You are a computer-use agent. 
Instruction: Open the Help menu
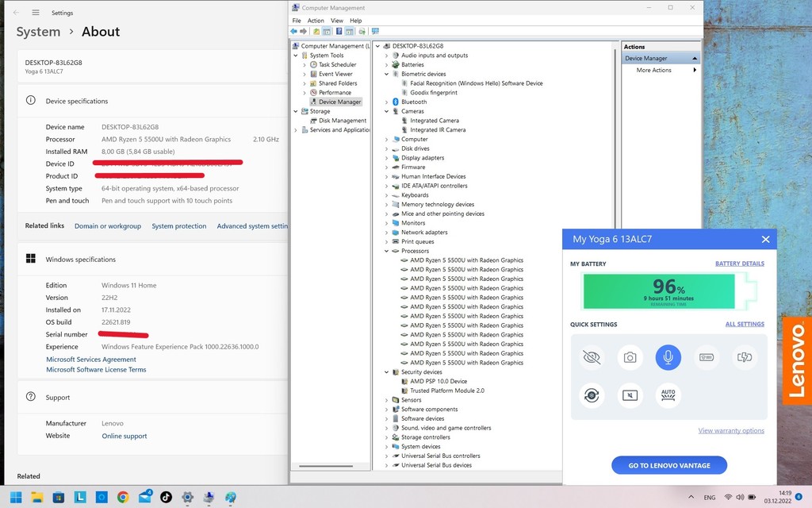(356, 21)
